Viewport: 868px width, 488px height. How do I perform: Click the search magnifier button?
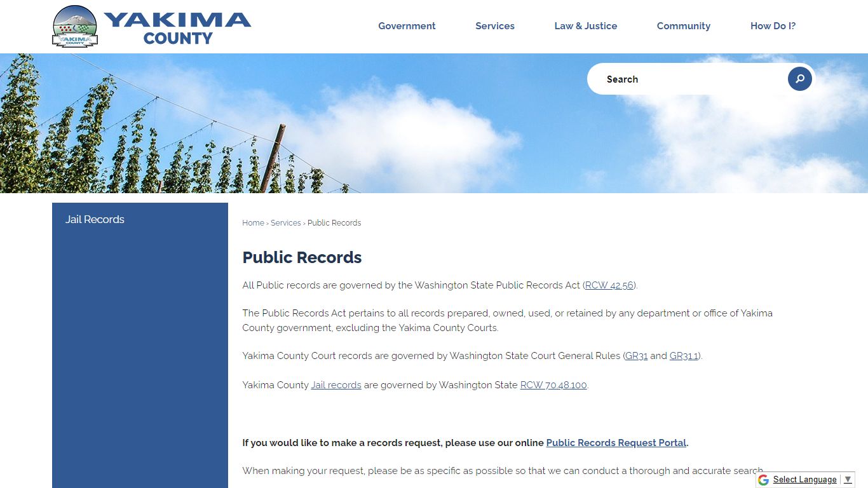[x=800, y=79]
